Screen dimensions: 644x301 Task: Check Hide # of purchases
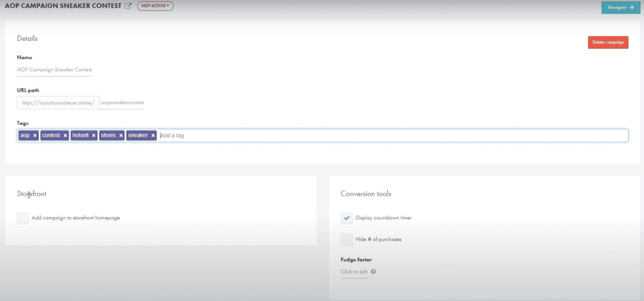pos(347,240)
